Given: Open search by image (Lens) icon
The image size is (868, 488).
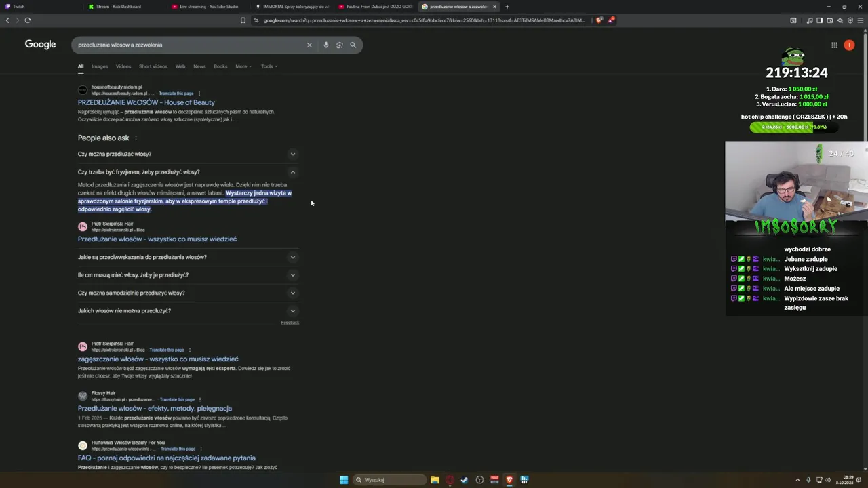Looking at the screenshot, I should point(340,45).
